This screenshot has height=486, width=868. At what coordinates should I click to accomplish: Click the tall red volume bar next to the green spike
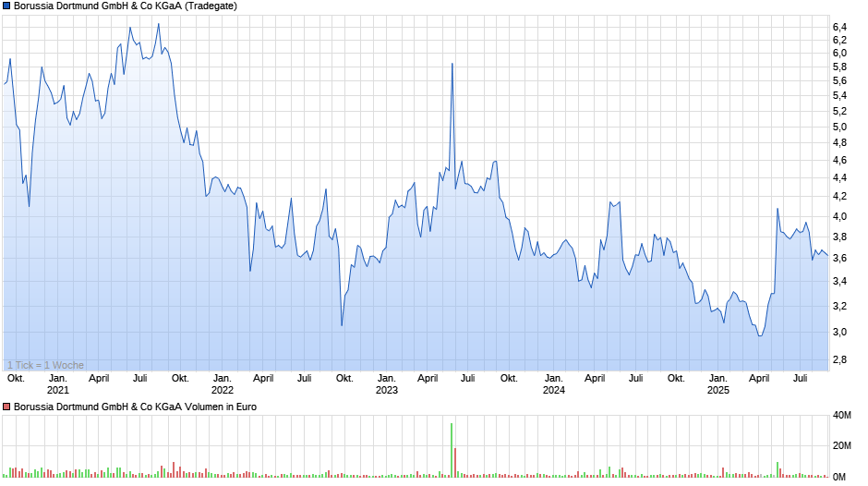(x=455, y=463)
